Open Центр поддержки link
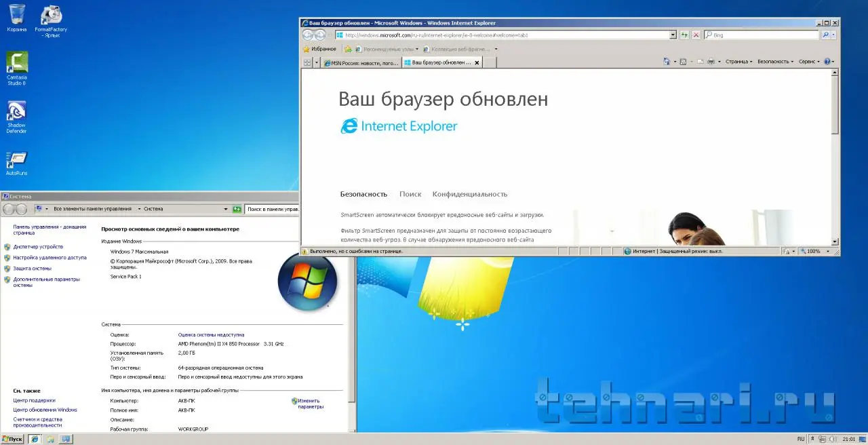The image size is (868, 445). pyautogui.click(x=34, y=400)
